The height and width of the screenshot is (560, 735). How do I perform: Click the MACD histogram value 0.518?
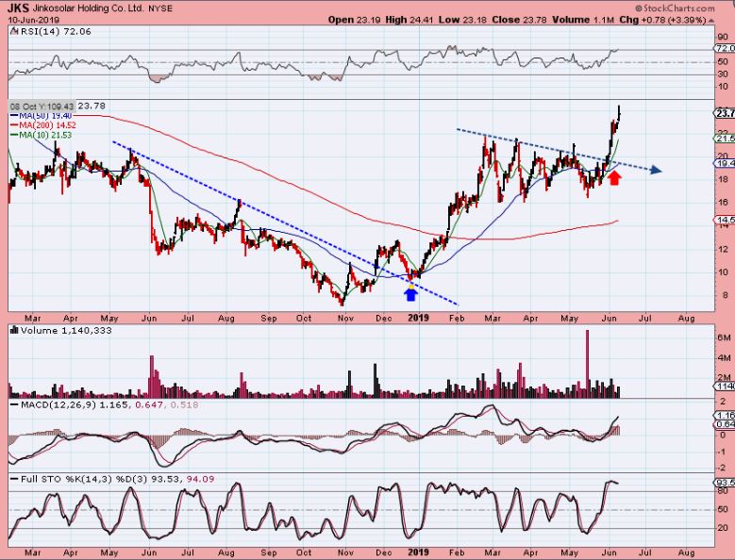184,404
